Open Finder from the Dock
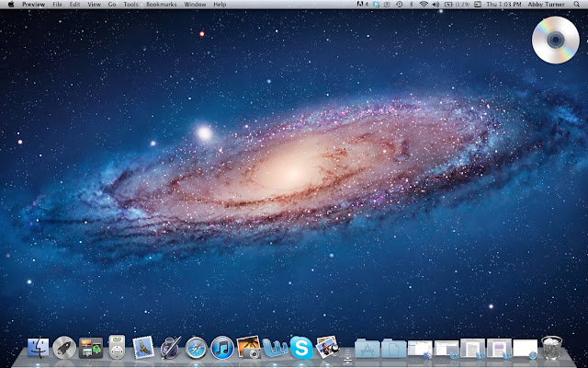This screenshot has width=588, height=368. pyautogui.click(x=39, y=348)
